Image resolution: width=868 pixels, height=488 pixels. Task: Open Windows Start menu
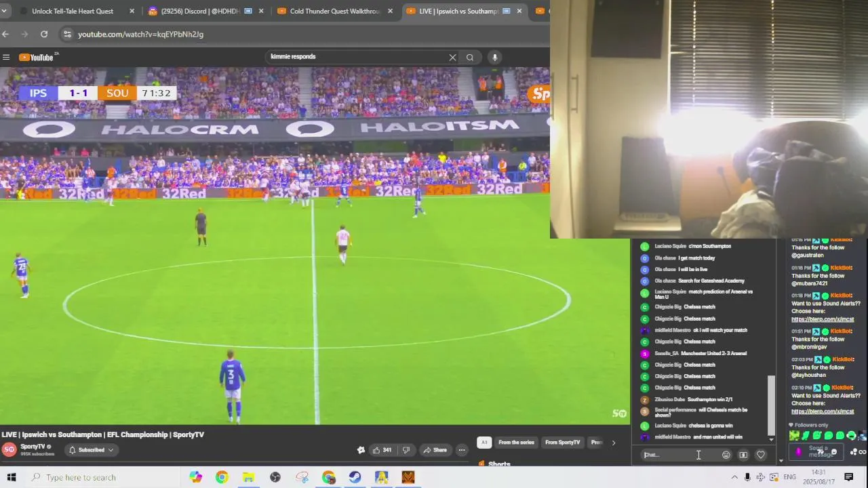pos(11,477)
